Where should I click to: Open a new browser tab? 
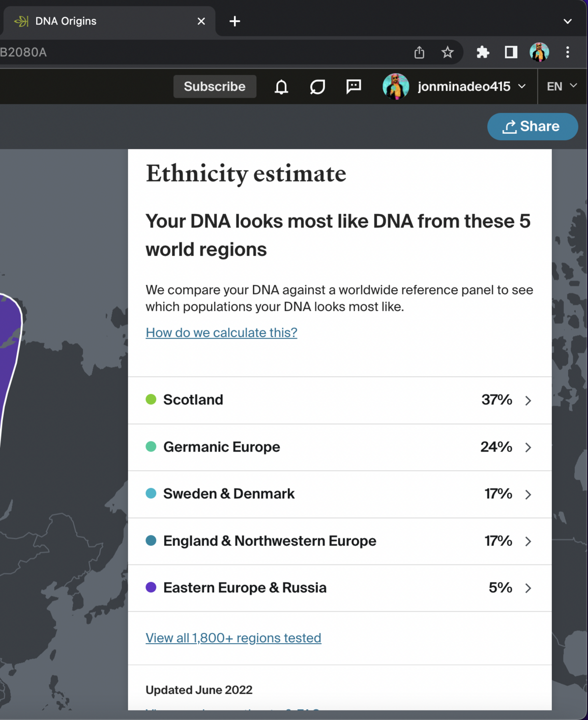pos(234,21)
